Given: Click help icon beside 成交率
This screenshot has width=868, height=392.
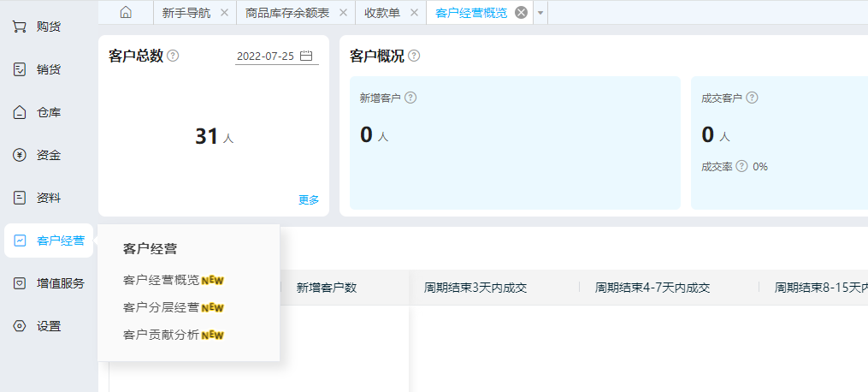Looking at the screenshot, I should click(741, 166).
